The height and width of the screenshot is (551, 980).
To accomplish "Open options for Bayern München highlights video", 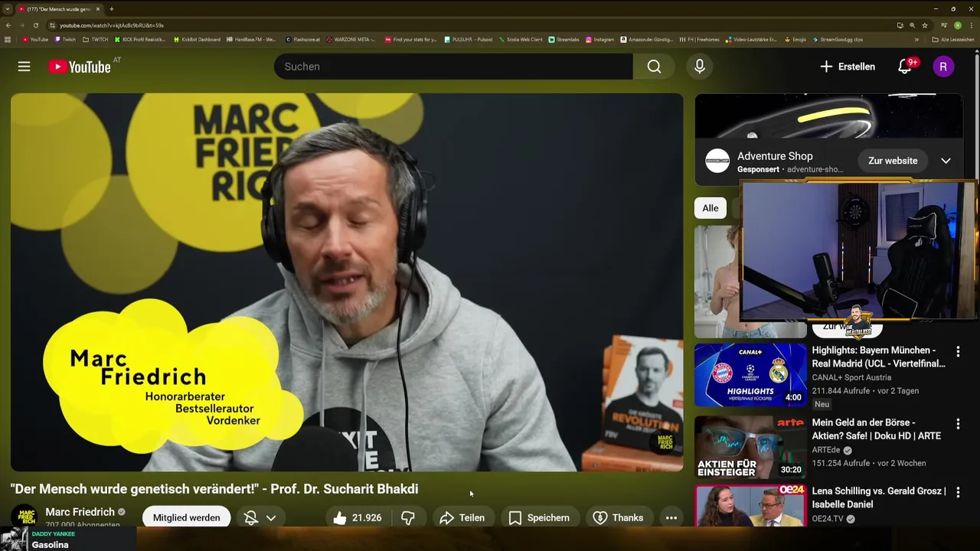I will click(x=958, y=351).
